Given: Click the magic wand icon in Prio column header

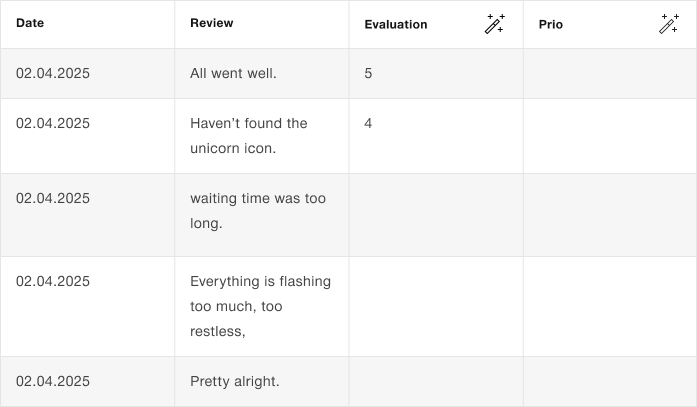Looking at the screenshot, I should pos(669,24).
